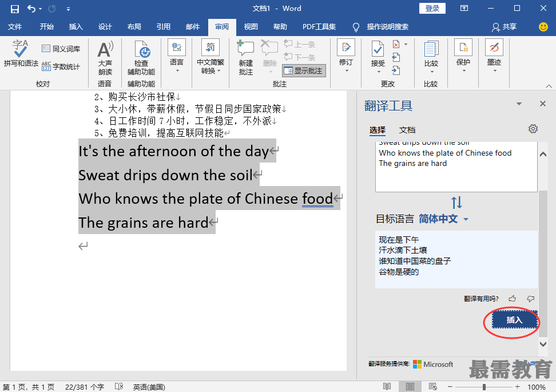This screenshot has height=392, width=556.
Task: Run 拼写和语法 check
Action: tap(21, 54)
